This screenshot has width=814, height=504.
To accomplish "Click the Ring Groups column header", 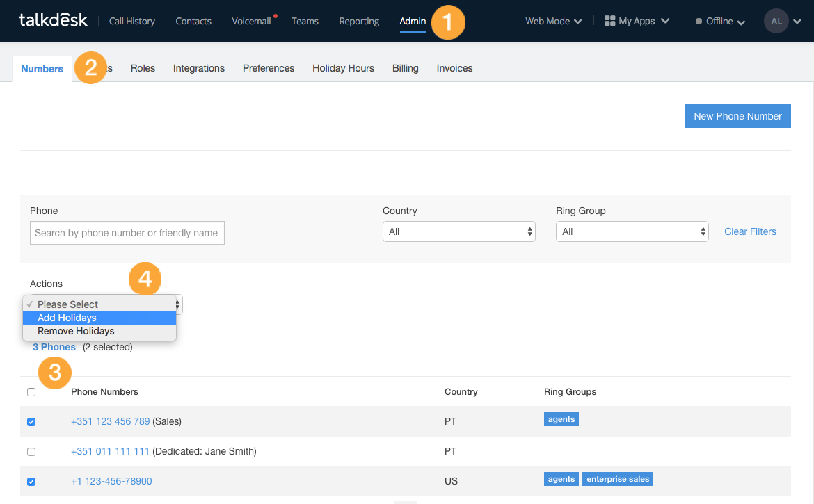I will tap(570, 392).
